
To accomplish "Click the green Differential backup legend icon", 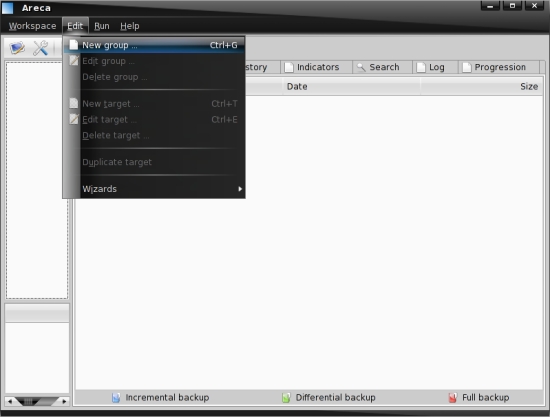I will click(x=286, y=397).
